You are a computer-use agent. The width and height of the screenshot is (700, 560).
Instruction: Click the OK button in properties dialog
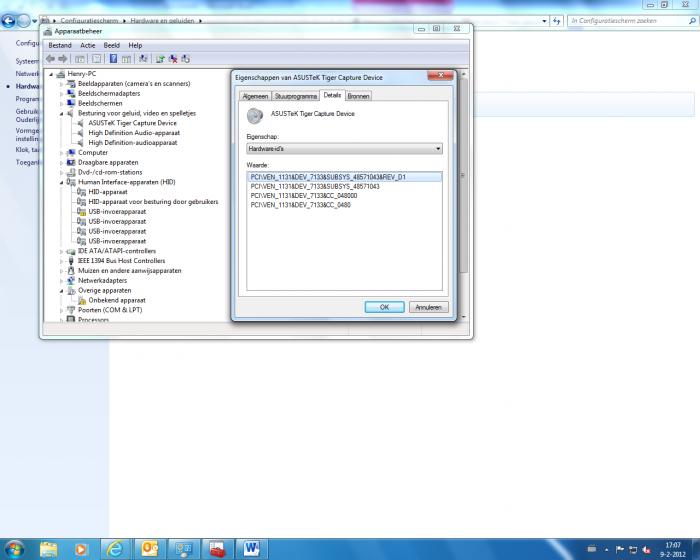(384, 307)
